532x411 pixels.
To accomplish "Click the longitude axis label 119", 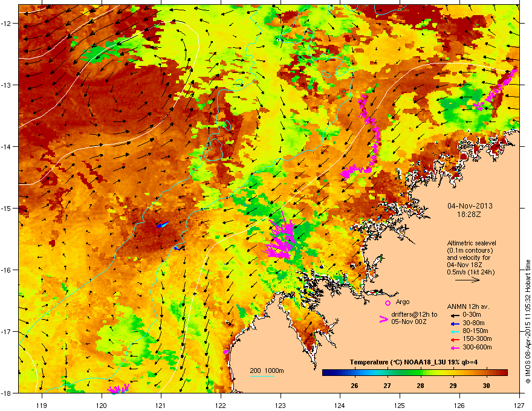I will pos(42,405).
